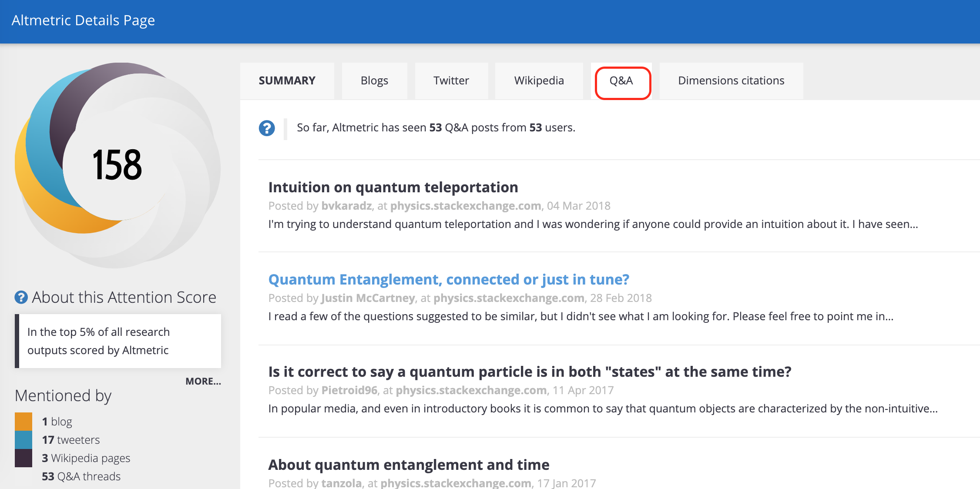Click help icon beside Q&A posts summary
The width and height of the screenshot is (980, 489).
click(267, 128)
